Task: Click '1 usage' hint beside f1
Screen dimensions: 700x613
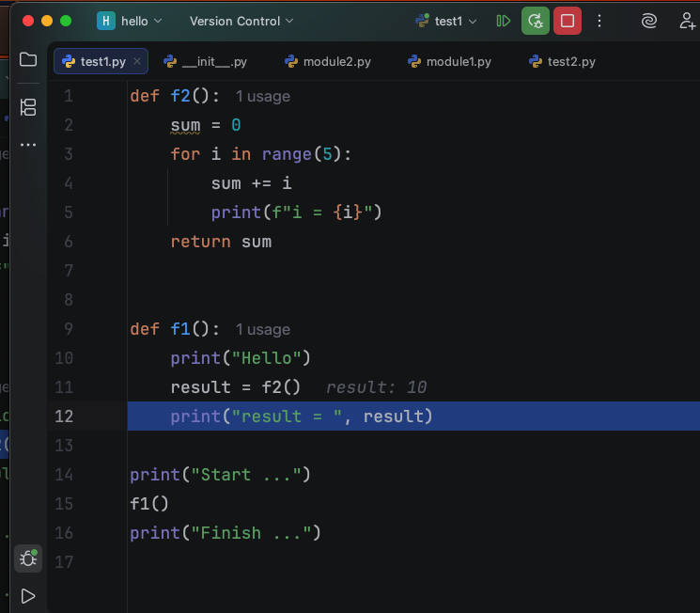Action: [x=262, y=329]
